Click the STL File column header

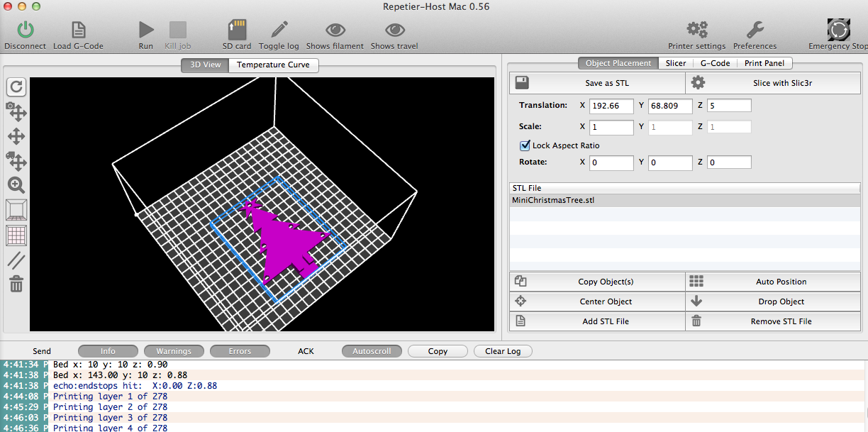(x=684, y=188)
